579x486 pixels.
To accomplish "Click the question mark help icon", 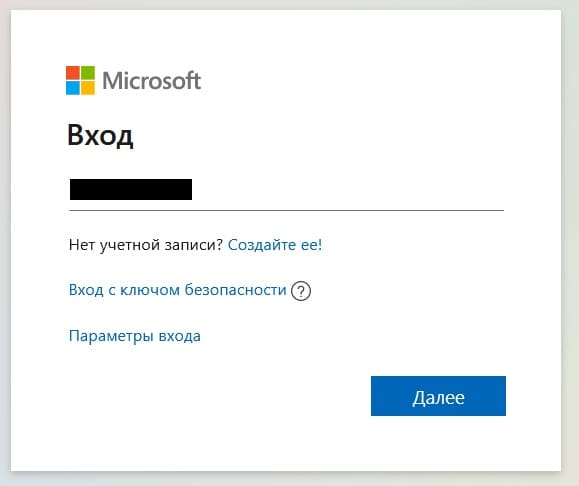I will click(301, 291).
